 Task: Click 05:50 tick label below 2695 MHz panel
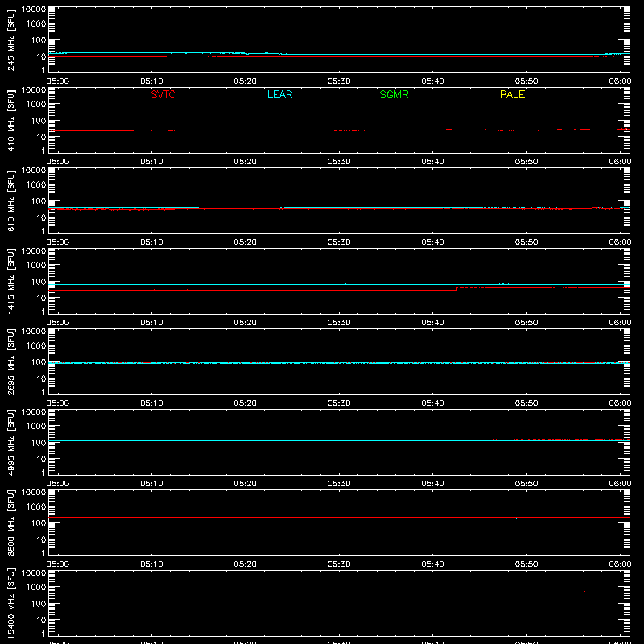click(x=526, y=403)
